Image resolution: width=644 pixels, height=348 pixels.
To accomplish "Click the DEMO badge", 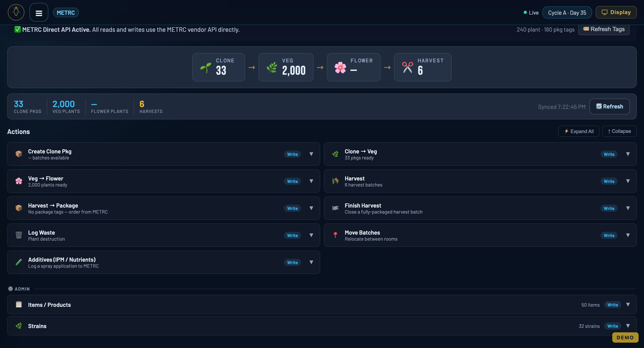I will tap(625, 337).
